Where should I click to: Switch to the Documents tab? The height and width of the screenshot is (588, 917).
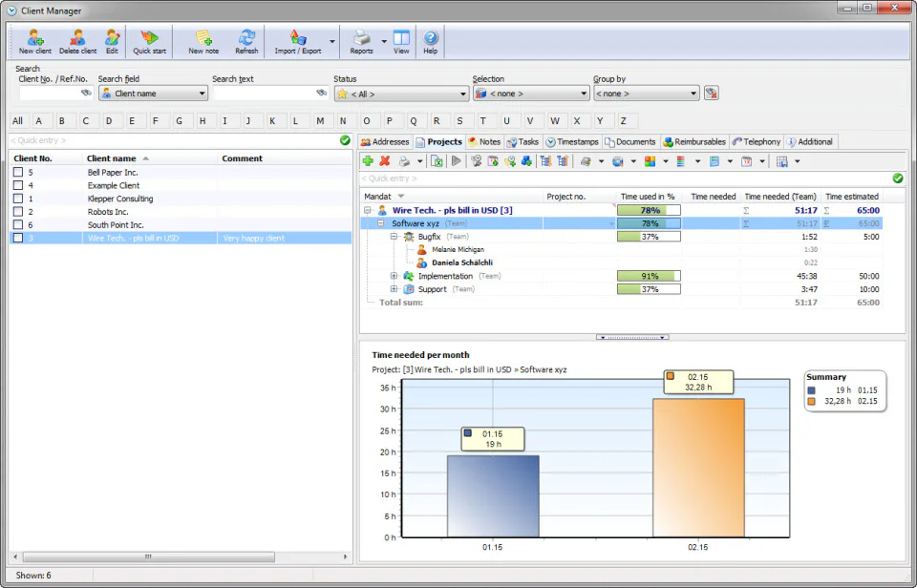[629, 141]
